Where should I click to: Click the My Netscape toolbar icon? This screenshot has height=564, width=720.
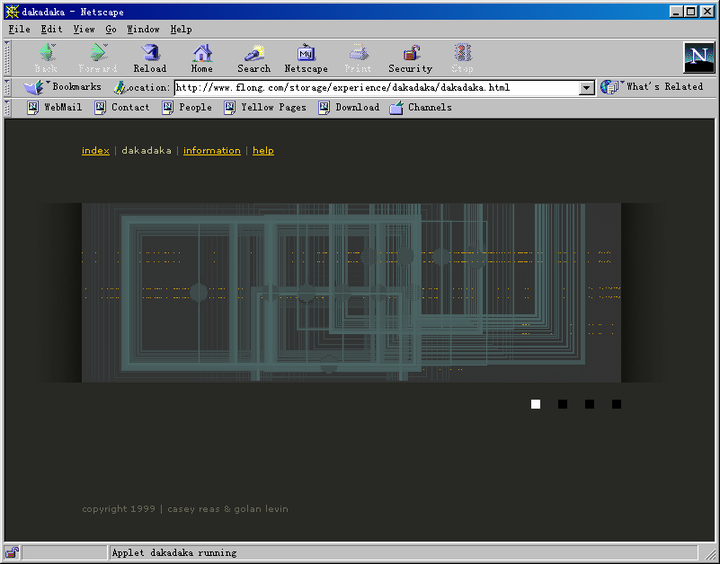pyautogui.click(x=306, y=57)
